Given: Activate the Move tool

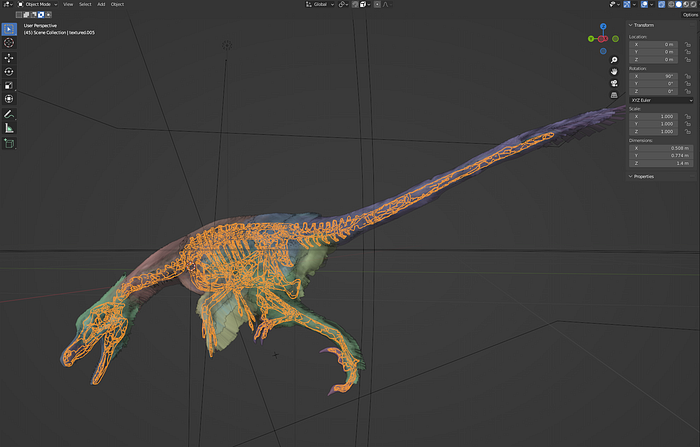Looking at the screenshot, I should (9, 58).
